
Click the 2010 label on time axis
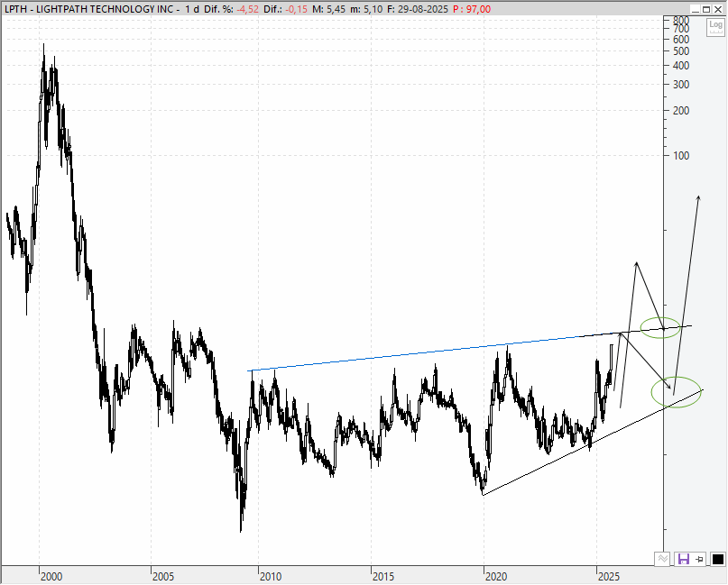(x=271, y=577)
